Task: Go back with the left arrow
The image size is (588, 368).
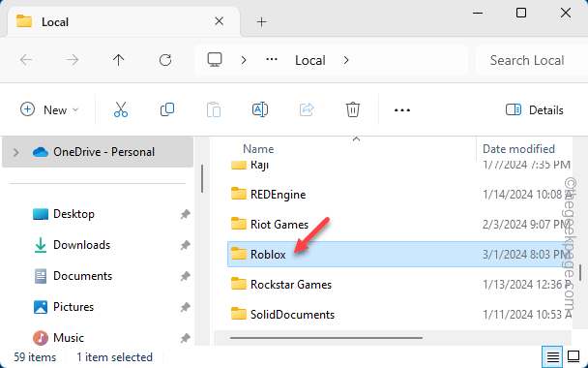Action: (26, 60)
